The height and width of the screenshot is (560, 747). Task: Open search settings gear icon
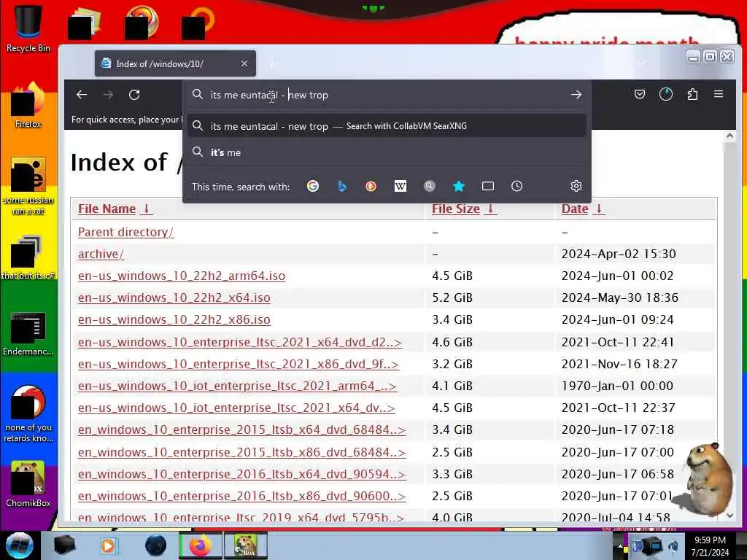click(576, 186)
